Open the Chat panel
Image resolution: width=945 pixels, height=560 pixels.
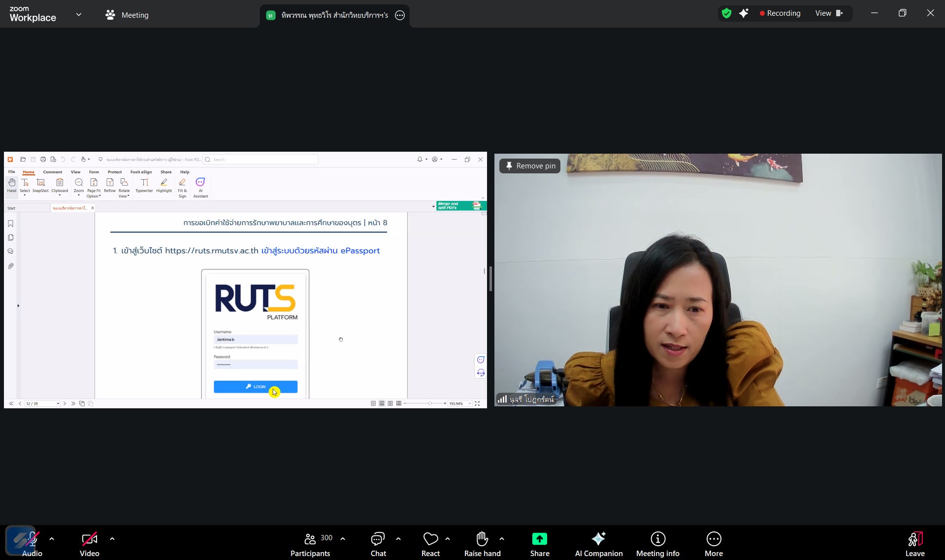[378, 544]
